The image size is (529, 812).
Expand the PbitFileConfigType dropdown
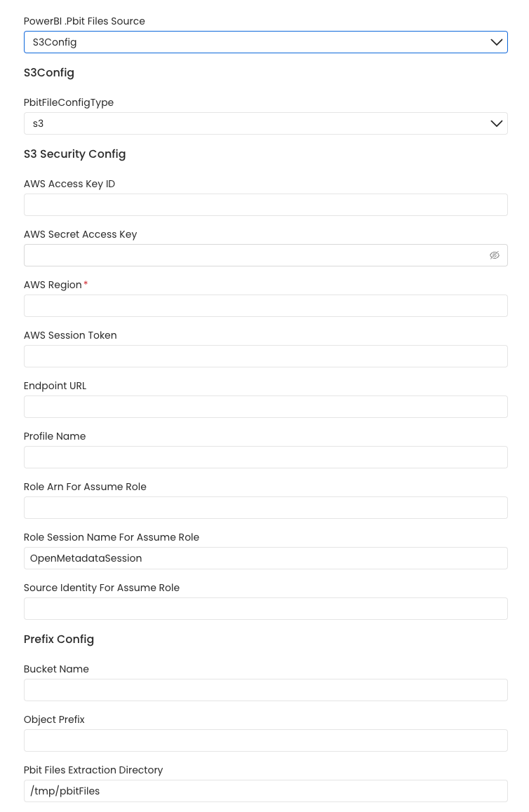(x=265, y=123)
